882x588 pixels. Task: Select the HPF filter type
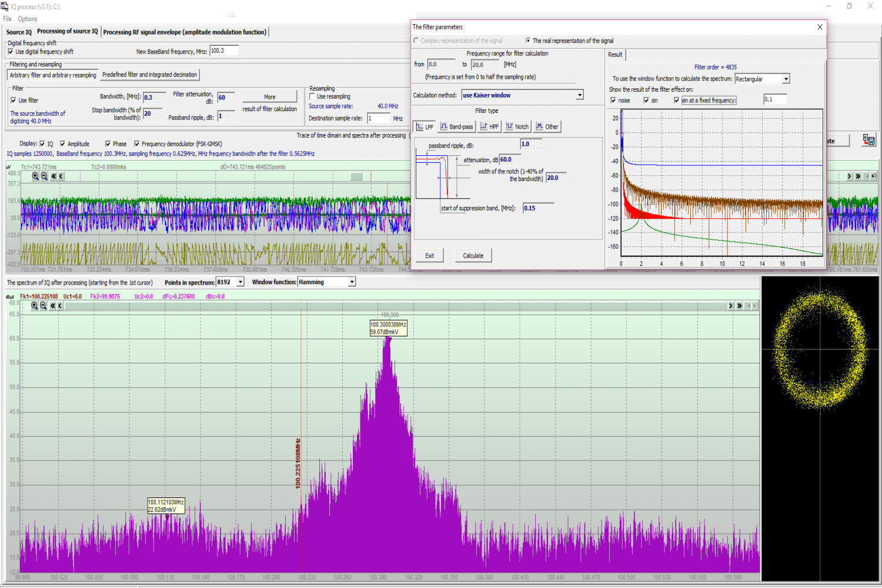click(x=489, y=126)
